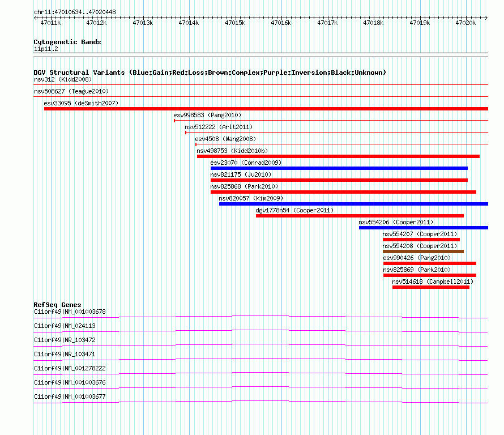Click the 47020k ruler tick label

pyautogui.click(x=465, y=23)
